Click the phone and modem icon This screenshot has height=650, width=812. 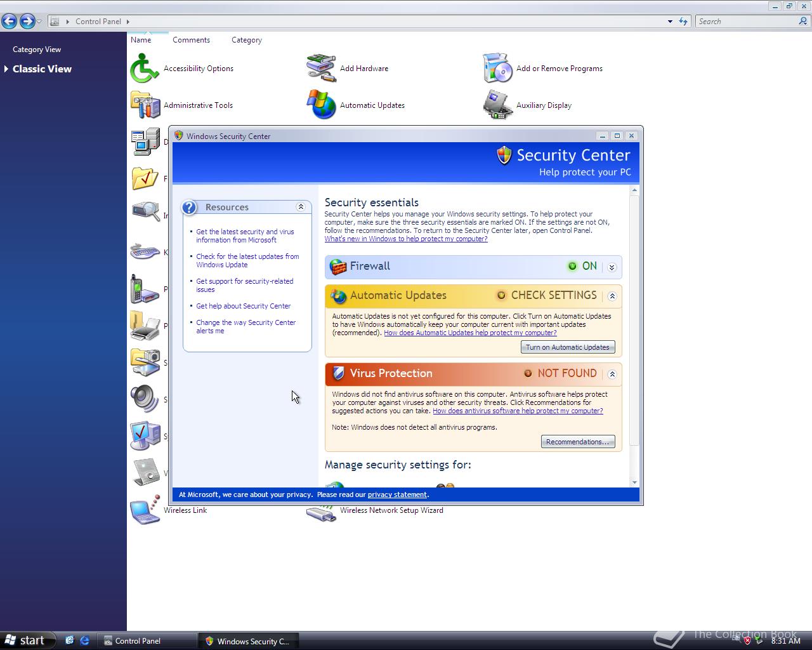[145, 289]
